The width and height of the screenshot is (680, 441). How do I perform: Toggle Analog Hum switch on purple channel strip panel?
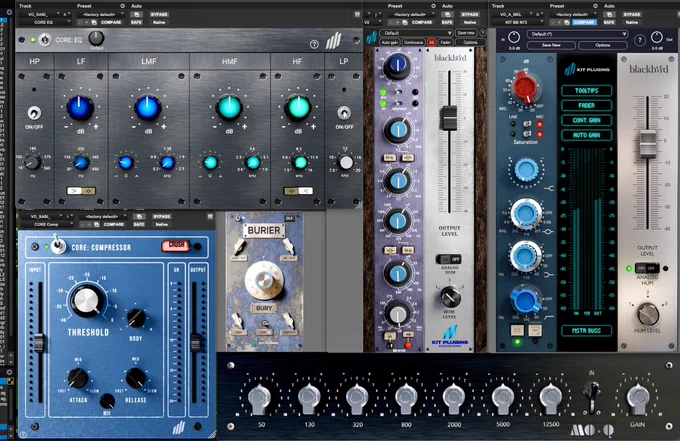click(x=449, y=259)
